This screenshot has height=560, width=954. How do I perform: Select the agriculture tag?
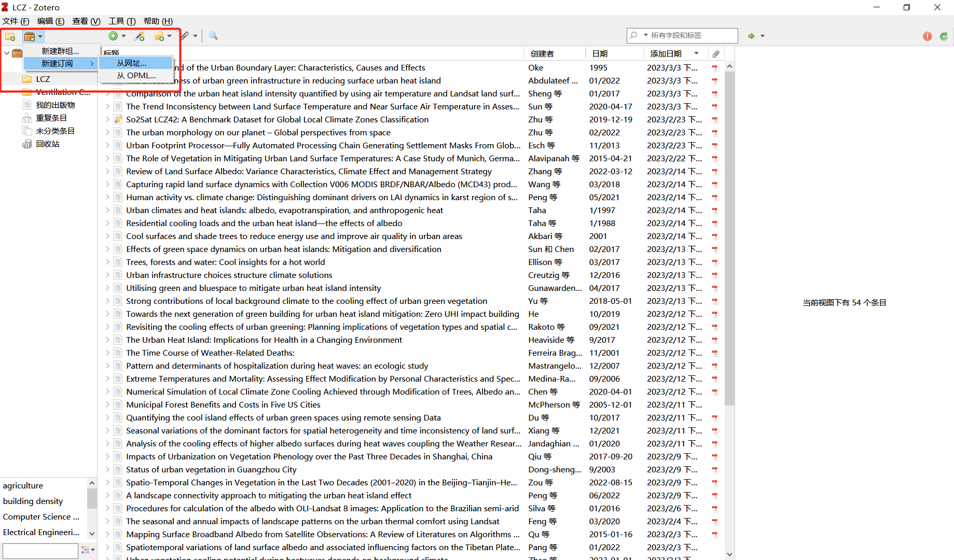tap(23, 486)
